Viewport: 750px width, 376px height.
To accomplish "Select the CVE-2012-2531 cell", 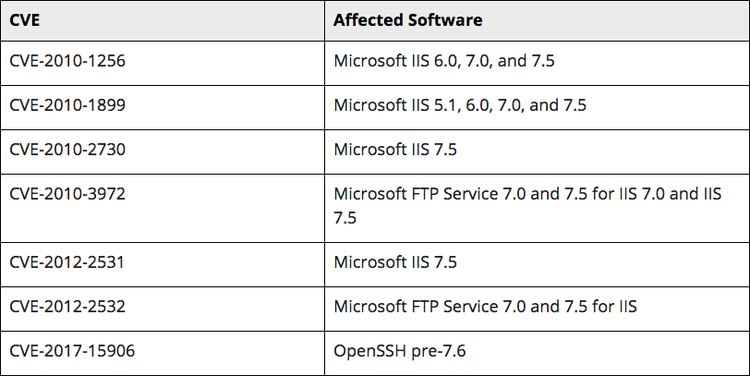I will (x=162, y=265).
